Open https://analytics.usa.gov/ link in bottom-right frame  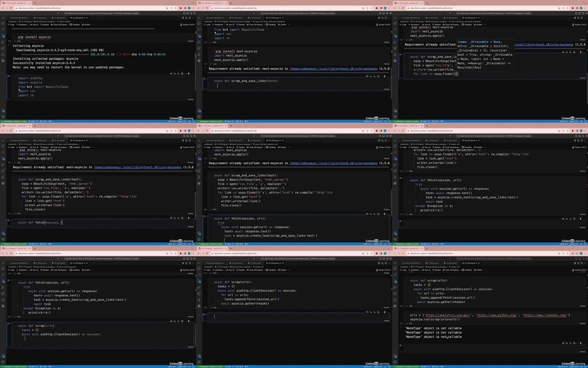coord(448,315)
